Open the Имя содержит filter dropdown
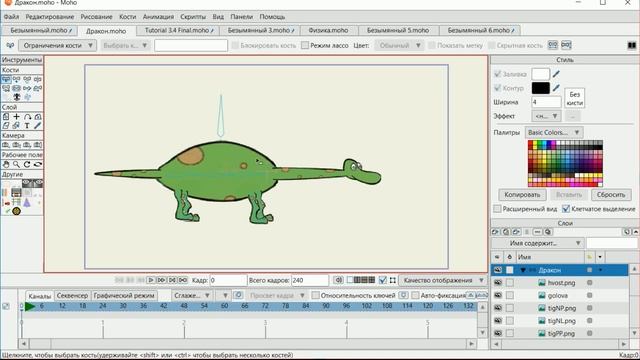The height and width of the screenshot is (360, 640). tap(538, 243)
